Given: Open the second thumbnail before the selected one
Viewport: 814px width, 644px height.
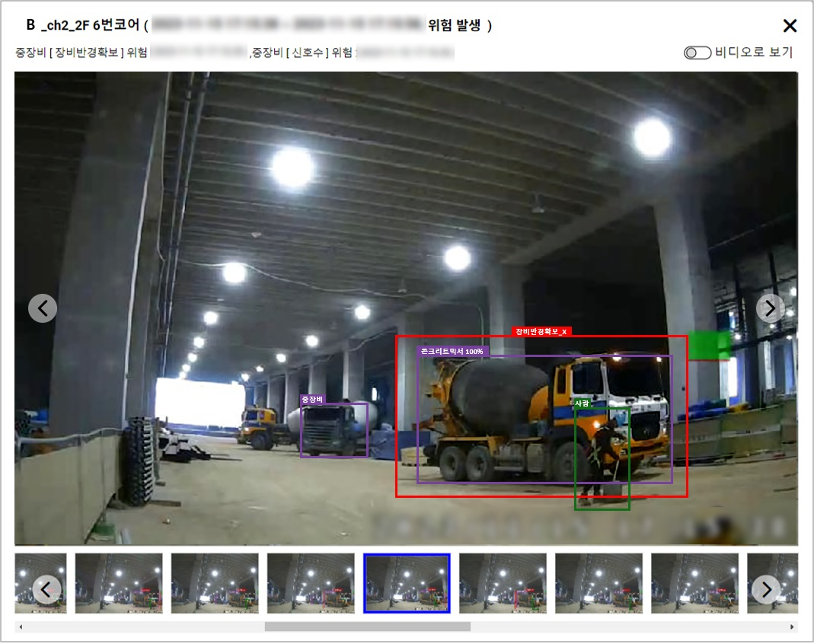Looking at the screenshot, I should click(215, 583).
